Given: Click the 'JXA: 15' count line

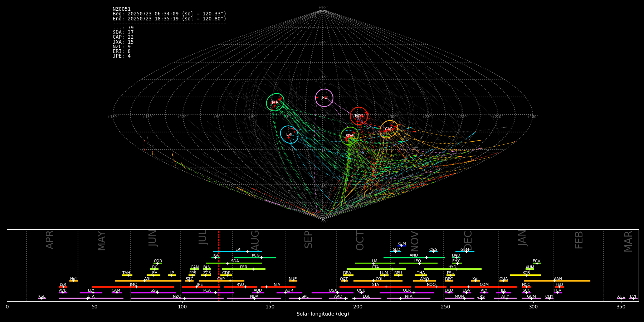Looking at the screenshot, I should pos(123,42).
